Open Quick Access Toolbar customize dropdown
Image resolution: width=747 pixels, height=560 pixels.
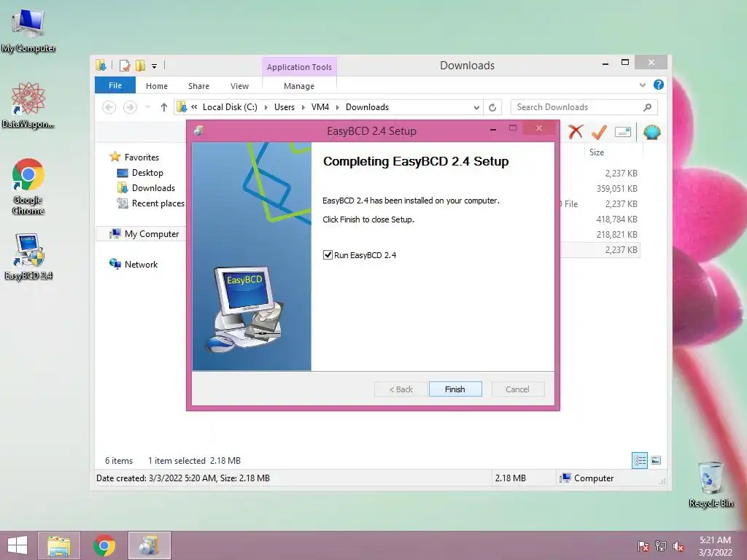click(x=155, y=66)
